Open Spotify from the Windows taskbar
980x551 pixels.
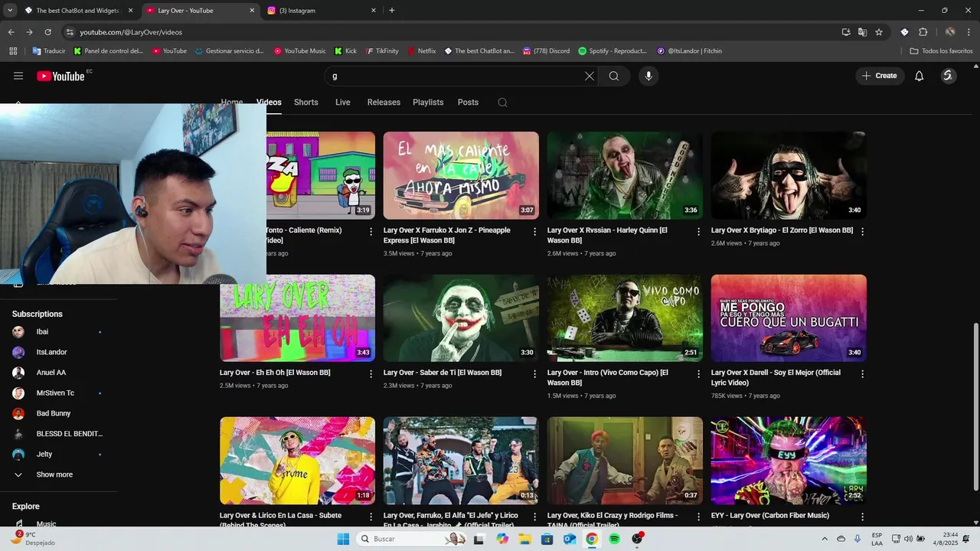point(614,539)
